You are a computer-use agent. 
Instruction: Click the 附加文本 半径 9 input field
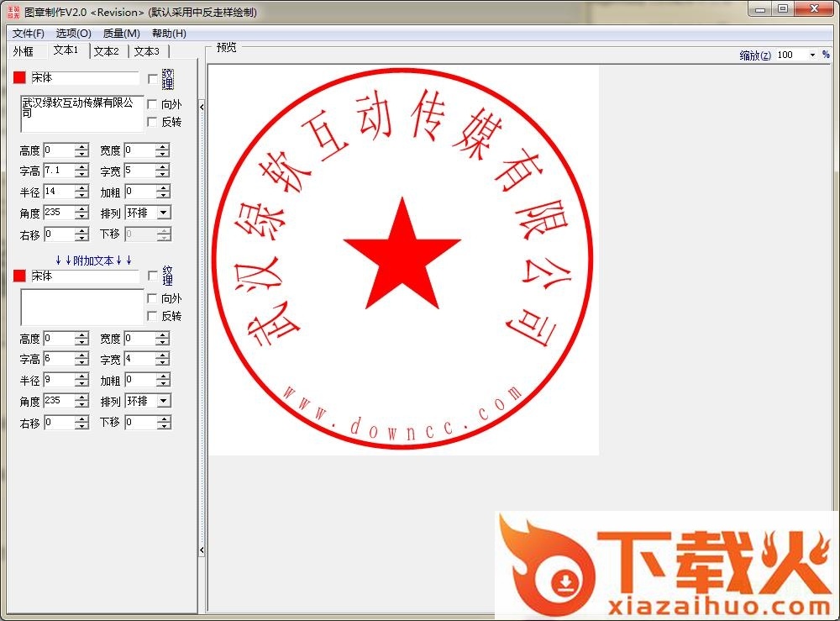[60, 380]
